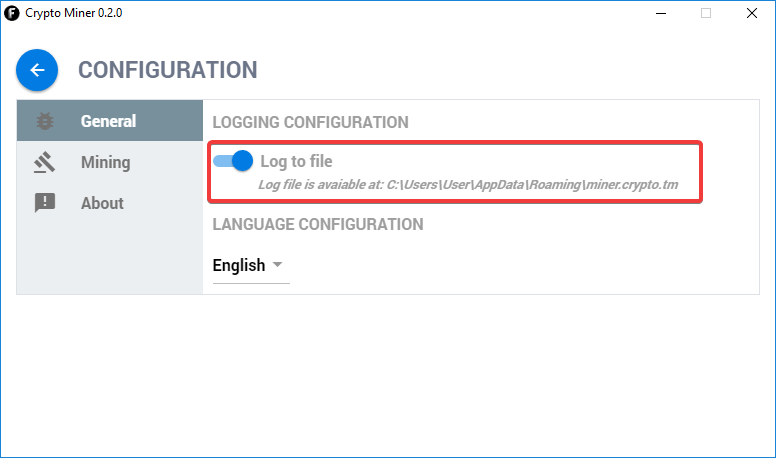Viewport: 776px width, 458px height.
Task: Minimize the Crypto Miner window
Action: [x=660, y=13]
